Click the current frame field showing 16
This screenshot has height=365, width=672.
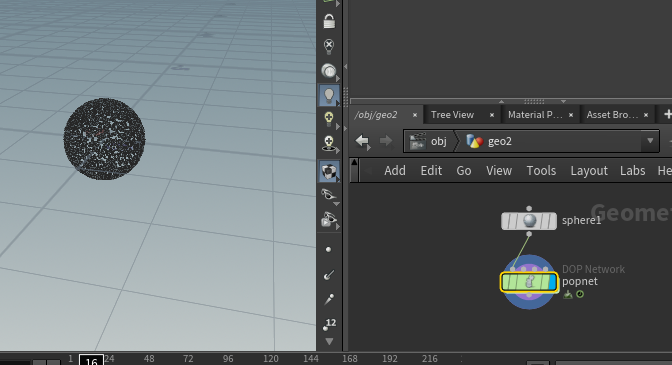tap(91, 360)
